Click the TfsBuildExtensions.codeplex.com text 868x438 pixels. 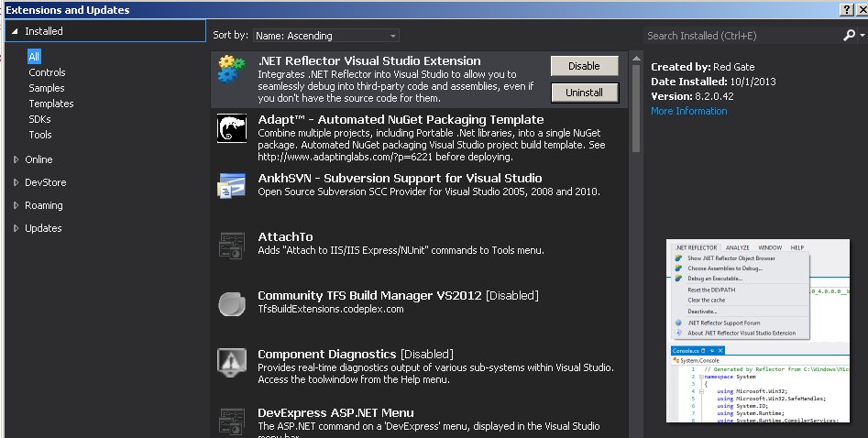click(331, 309)
